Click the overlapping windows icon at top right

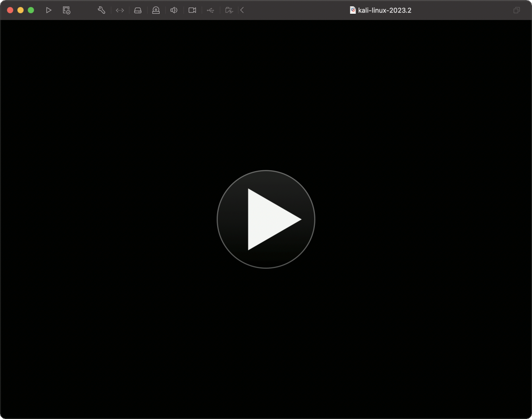[x=516, y=10]
